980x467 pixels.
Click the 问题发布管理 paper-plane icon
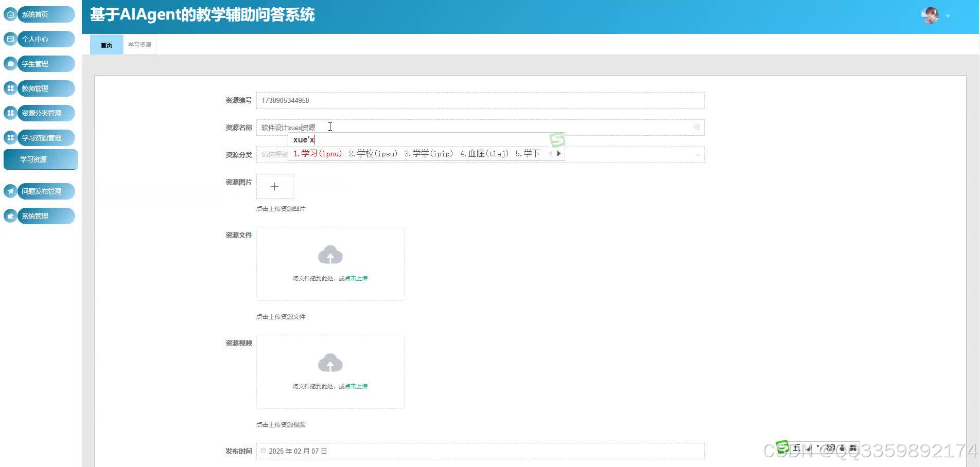(x=10, y=191)
